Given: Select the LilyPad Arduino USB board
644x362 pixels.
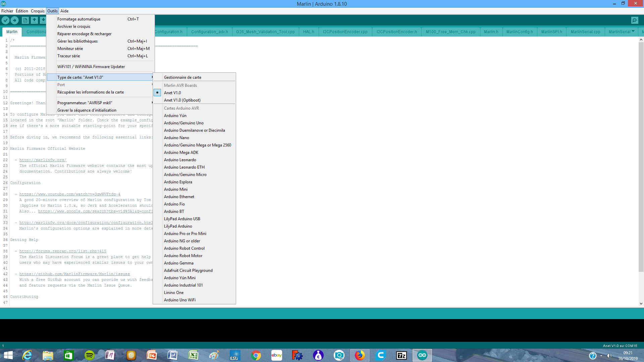Looking at the screenshot, I should tap(195, 219).
